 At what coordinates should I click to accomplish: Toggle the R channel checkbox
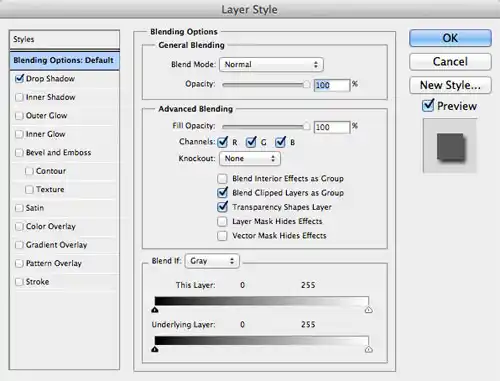(223, 142)
